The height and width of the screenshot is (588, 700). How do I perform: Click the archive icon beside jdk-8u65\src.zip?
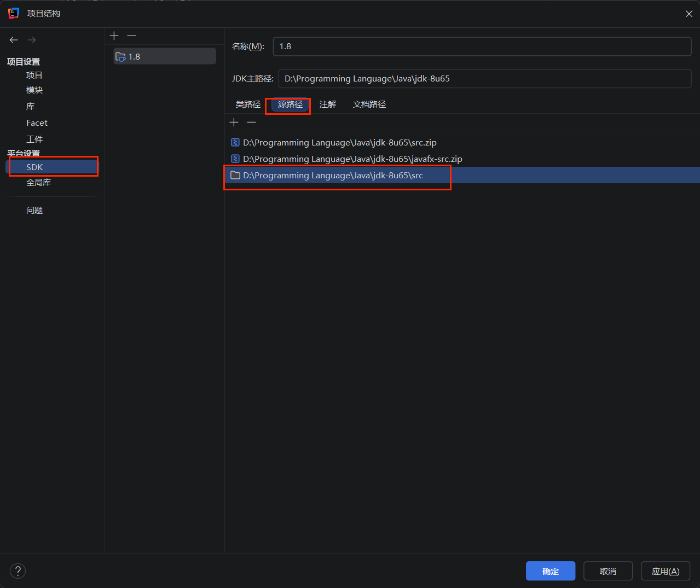pos(235,142)
